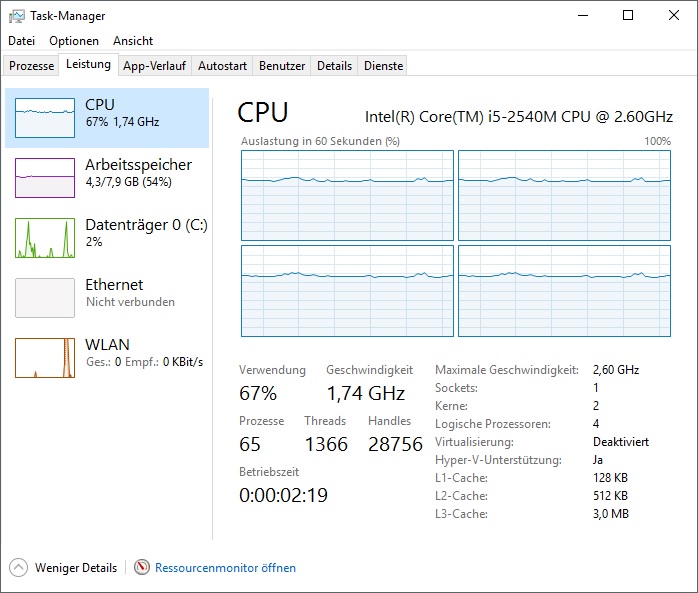The image size is (698, 593).
Task: Switch to the Dienste tab
Action: (x=384, y=66)
